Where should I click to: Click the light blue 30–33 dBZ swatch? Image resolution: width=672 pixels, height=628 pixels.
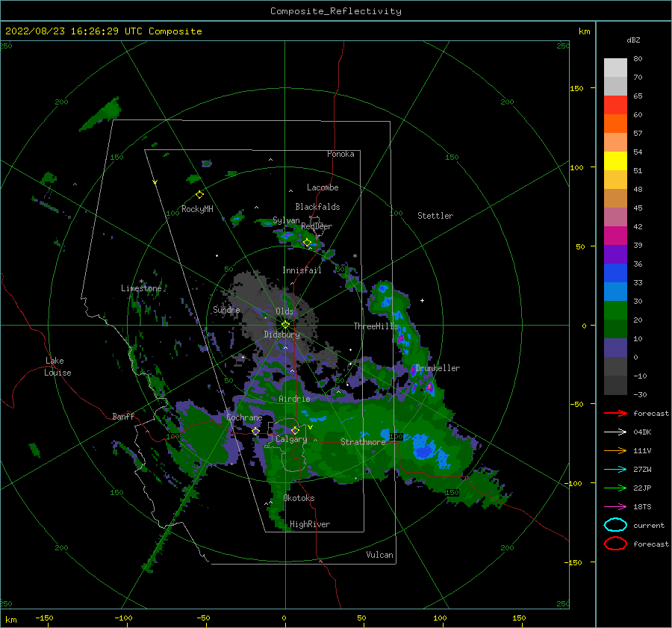tap(615, 292)
